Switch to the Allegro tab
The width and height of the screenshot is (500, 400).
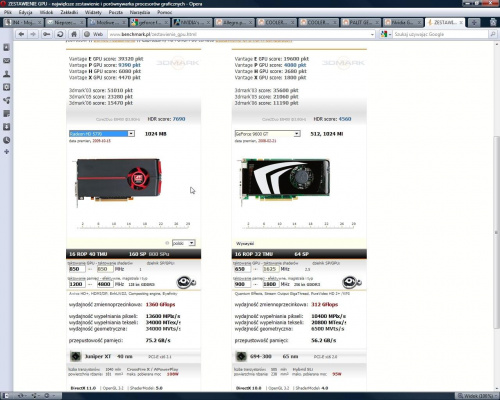pyautogui.click(x=234, y=23)
